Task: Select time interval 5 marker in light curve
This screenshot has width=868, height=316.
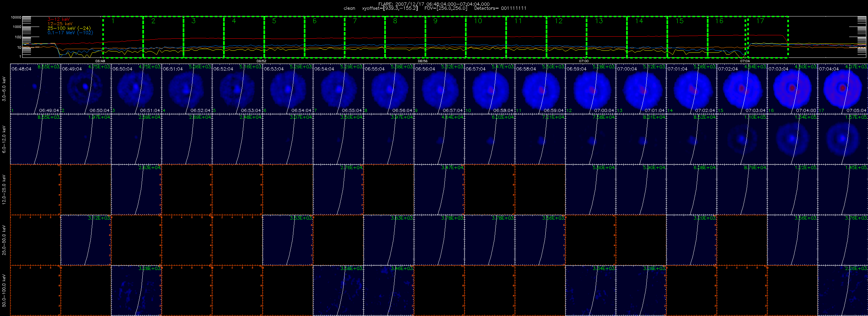Action: pyautogui.click(x=274, y=21)
